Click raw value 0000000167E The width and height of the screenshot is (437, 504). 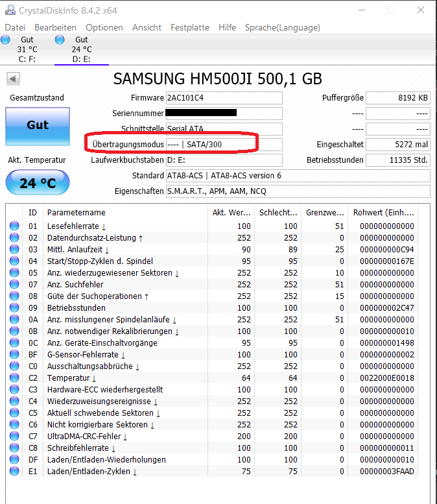pyautogui.click(x=387, y=261)
